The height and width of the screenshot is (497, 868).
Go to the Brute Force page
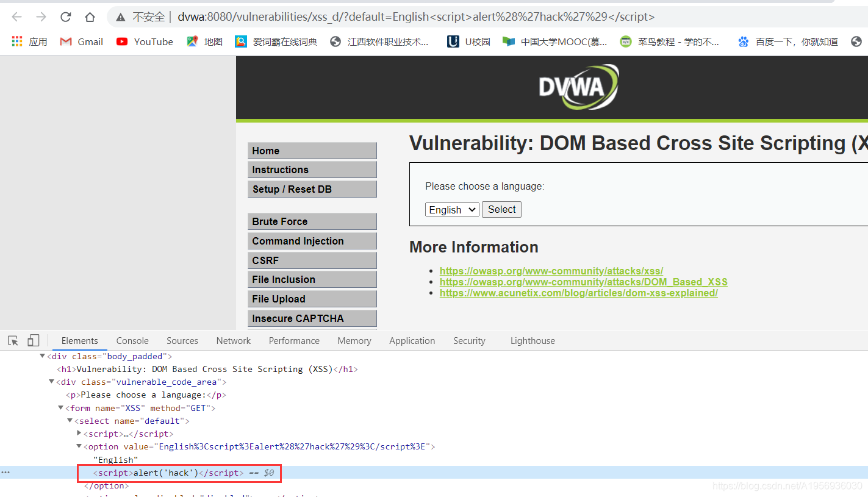click(312, 221)
